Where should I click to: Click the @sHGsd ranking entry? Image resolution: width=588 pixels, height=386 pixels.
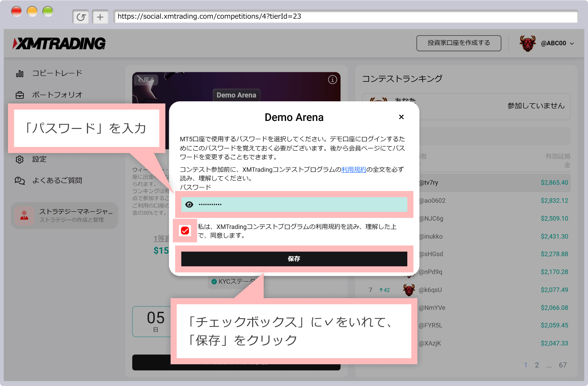click(x=431, y=254)
